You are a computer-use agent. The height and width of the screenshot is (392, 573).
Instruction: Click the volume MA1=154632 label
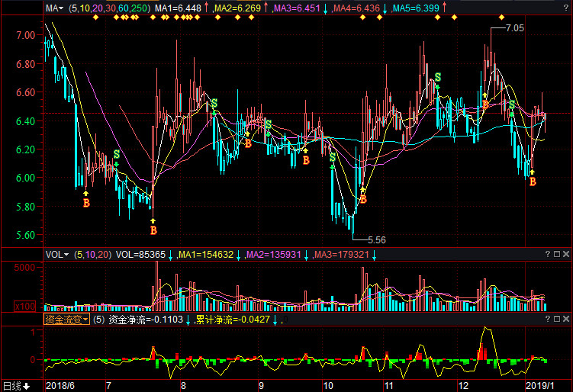point(206,255)
